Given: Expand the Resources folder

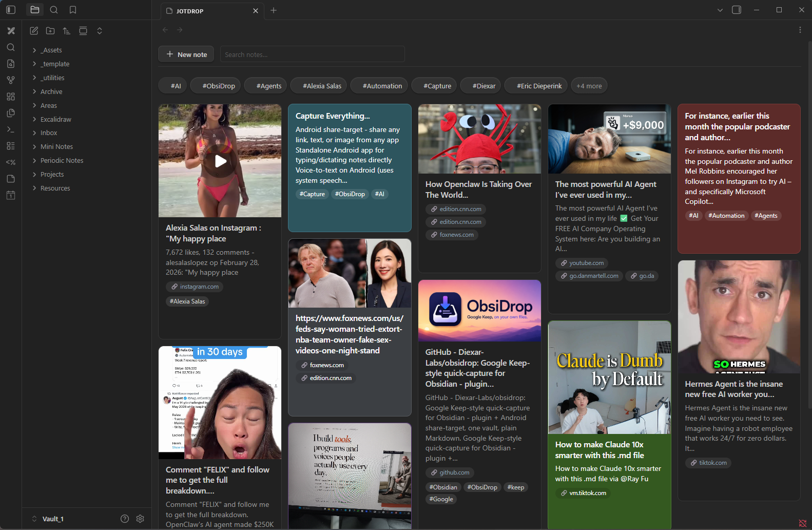Looking at the screenshot, I should pos(34,188).
